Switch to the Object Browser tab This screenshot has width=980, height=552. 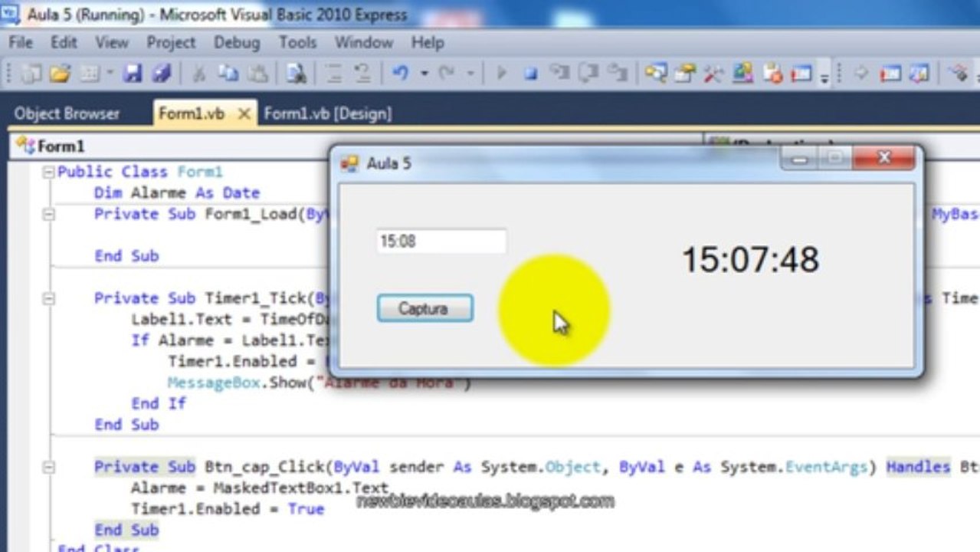point(67,113)
